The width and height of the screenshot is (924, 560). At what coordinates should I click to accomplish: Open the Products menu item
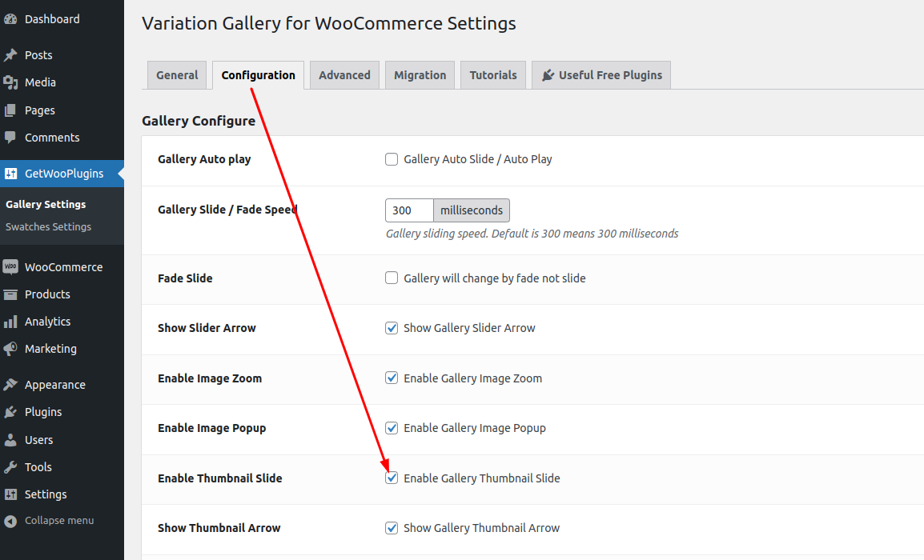(x=62, y=294)
